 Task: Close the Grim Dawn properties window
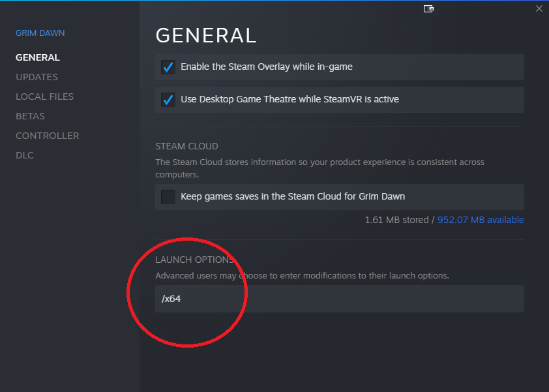[539, 8]
